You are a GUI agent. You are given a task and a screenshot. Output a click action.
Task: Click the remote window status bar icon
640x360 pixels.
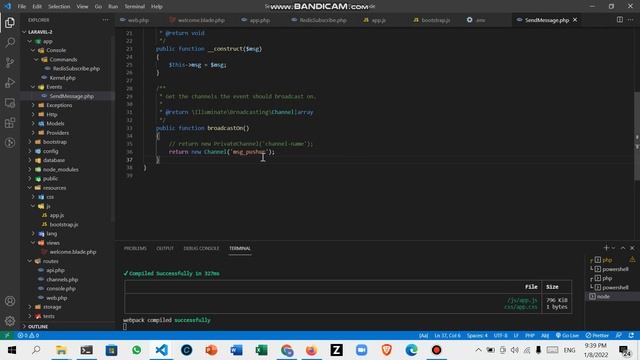point(7,336)
